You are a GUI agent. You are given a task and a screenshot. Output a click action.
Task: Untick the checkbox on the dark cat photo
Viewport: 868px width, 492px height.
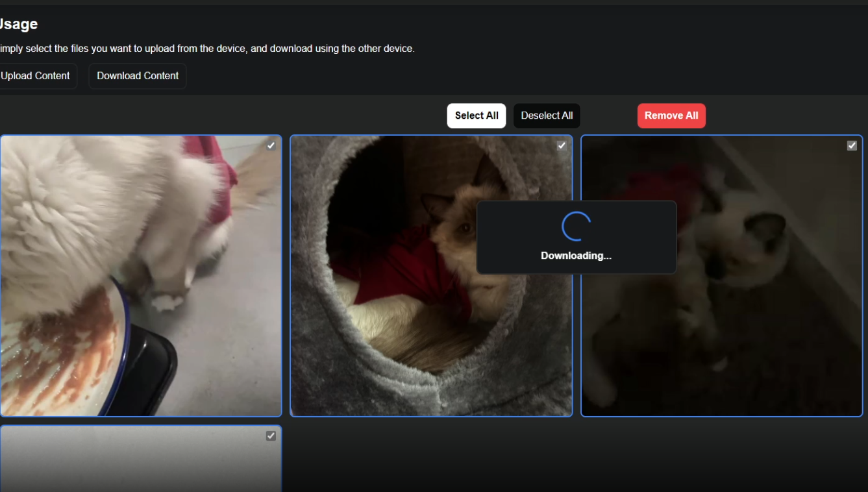coord(852,145)
